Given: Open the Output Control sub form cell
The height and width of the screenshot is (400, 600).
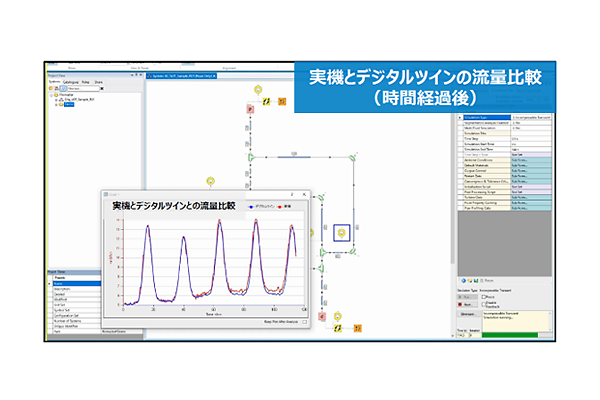Looking at the screenshot, I should pyautogui.click(x=531, y=171).
